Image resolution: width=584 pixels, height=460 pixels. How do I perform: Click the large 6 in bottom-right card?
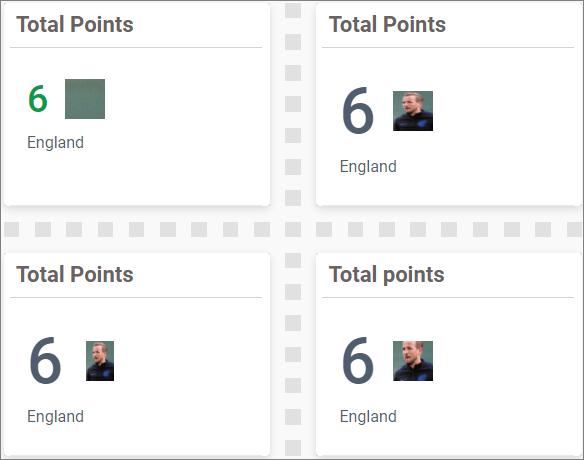click(x=358, y=361)
